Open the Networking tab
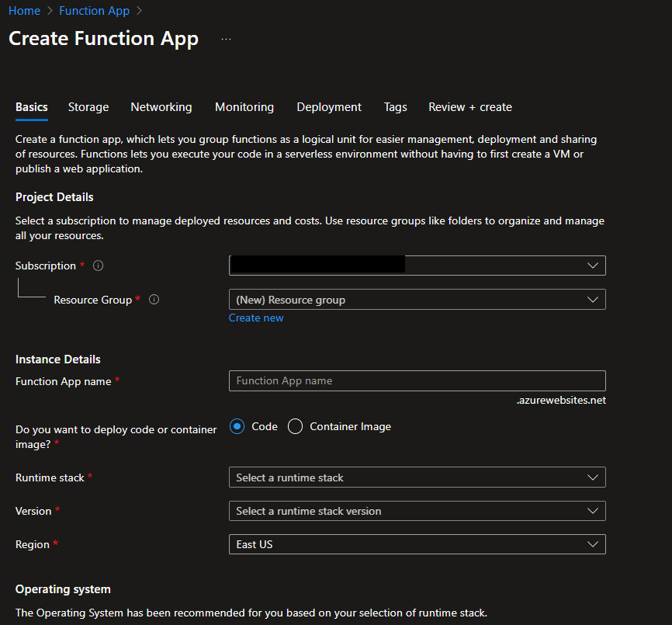Image resolution: width=672 pixels, height=625 pixels. [161, 107]
